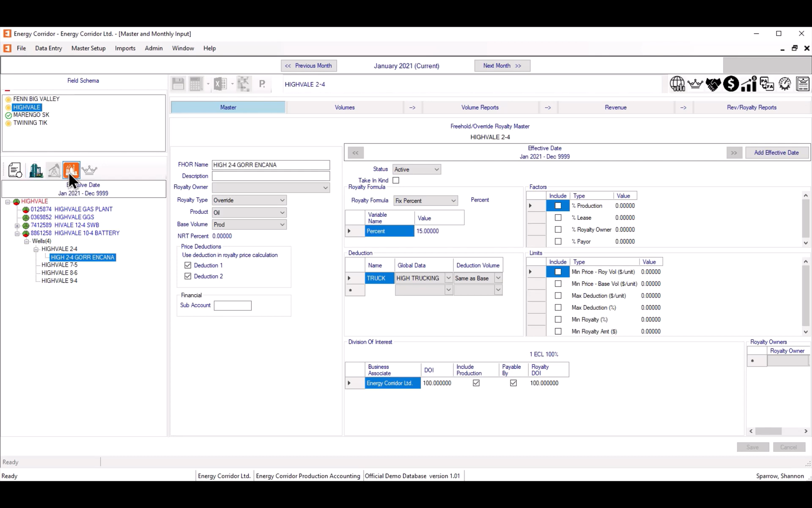Open the Royalty Formula dropdown
The height and width of the screenshot is (508, 812).
[x=453, y=201]
